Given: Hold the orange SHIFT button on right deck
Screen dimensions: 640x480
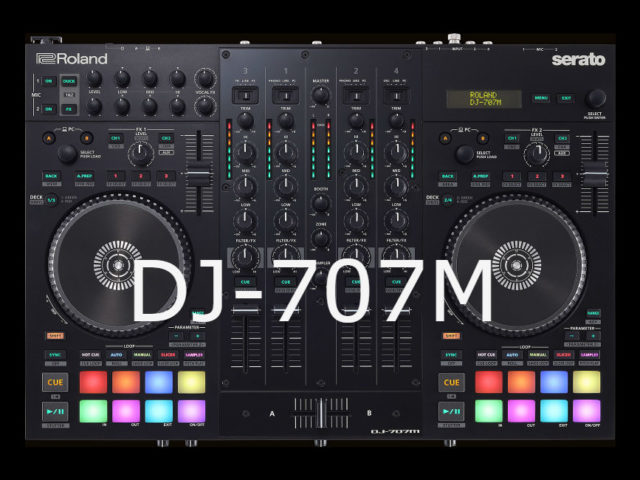Looking at the screenshot, I should pyautogui.click(x=451, y=336).
